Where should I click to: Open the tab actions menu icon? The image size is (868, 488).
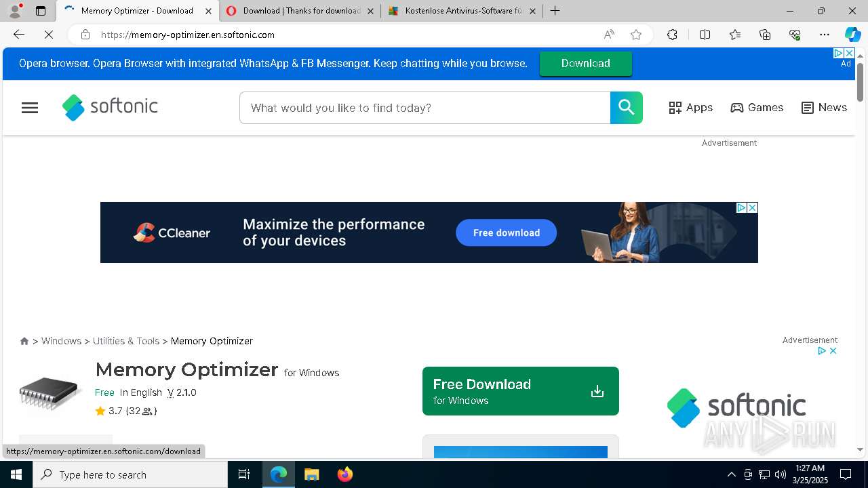[41, 11]
